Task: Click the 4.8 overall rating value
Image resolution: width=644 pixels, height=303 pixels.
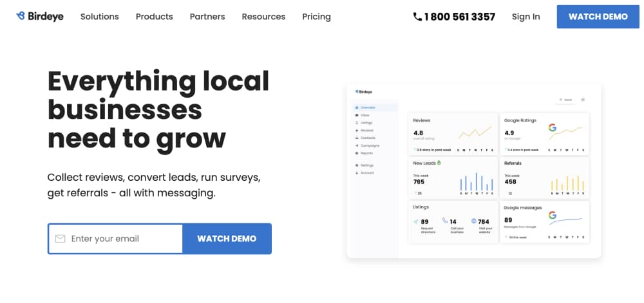Action: (x=418, y=133)
